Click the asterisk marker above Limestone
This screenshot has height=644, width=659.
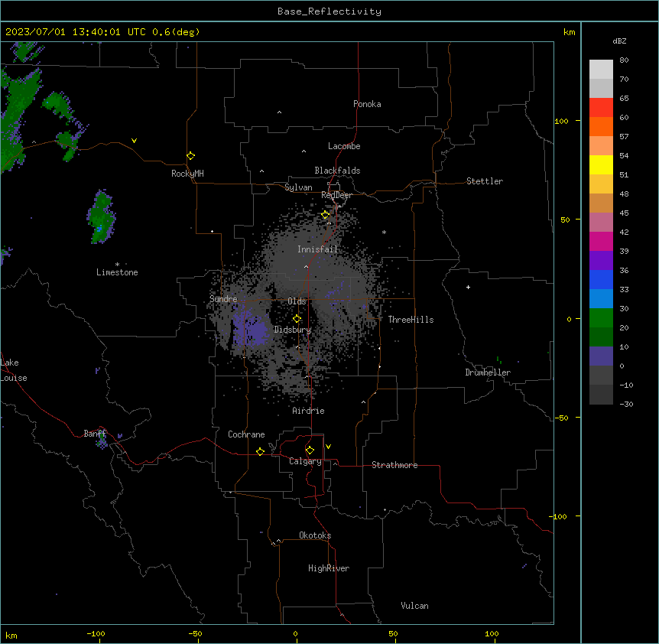117,265
